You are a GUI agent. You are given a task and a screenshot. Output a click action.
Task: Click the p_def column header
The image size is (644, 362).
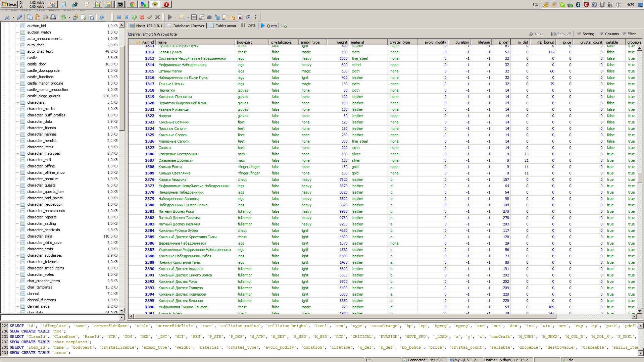click(501, 42)
